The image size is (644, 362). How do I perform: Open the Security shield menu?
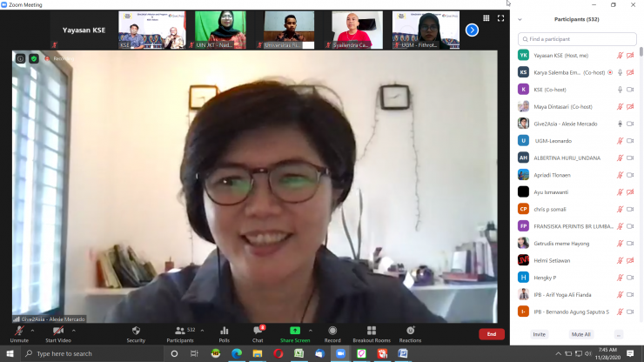tap(136, 334)
